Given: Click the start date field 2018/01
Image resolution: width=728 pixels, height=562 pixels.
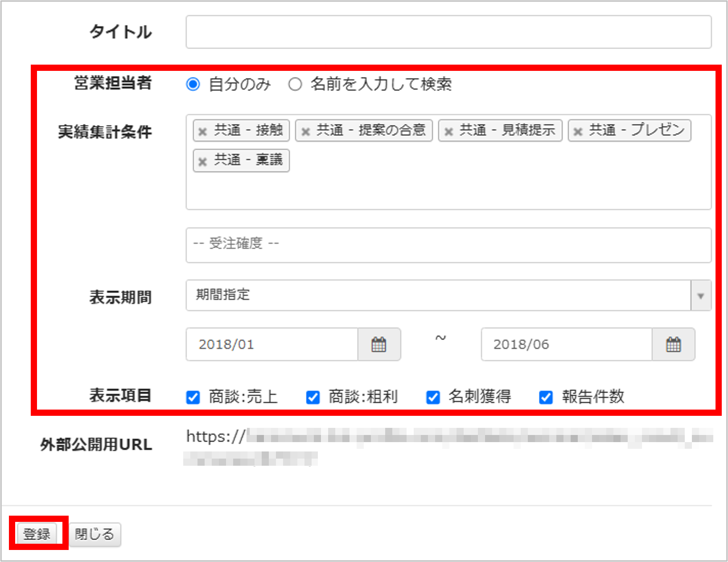Looking at the screenshot, I should pyautogui.click(x=272, y=345).
